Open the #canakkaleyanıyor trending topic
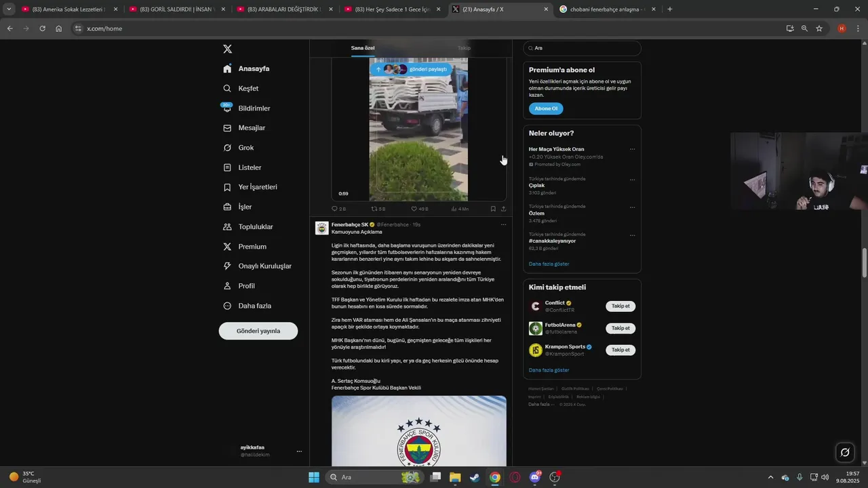The image size is (868, 488). click(552, 241)
